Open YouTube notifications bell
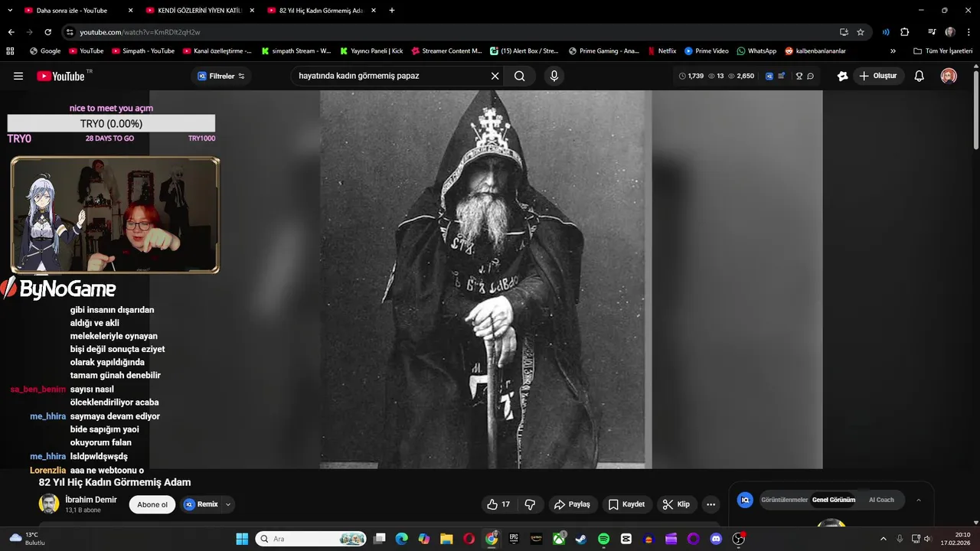 pos(920,76)
